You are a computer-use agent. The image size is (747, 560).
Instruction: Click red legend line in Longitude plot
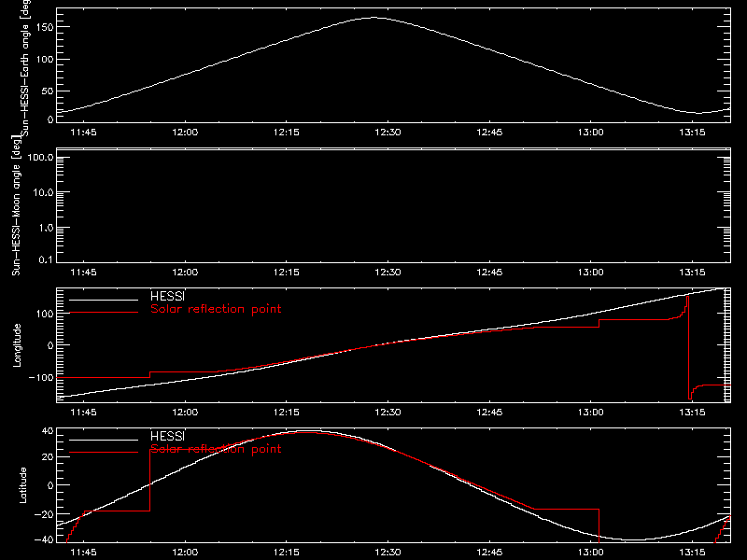click(104, 313)
